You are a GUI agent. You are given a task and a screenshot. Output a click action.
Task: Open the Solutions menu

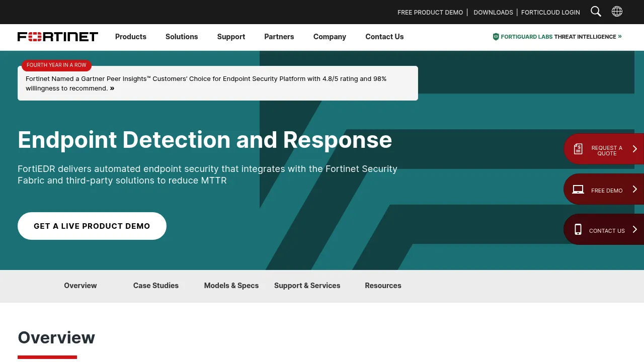click(x=182, y=37)
